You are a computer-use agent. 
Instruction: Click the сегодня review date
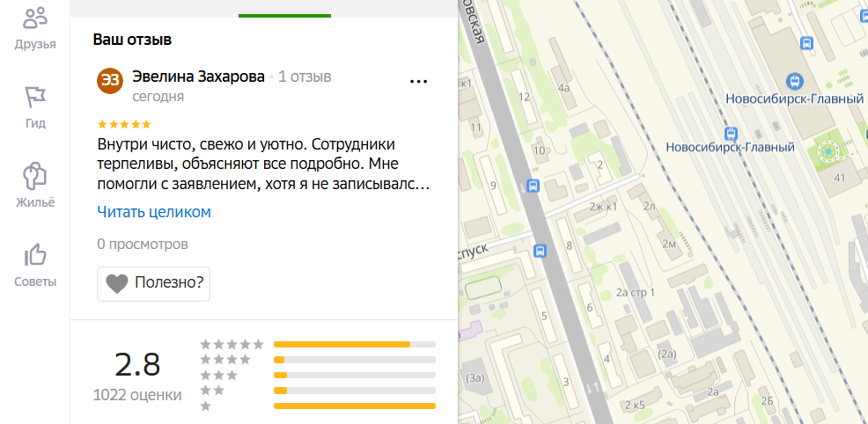[x=158, y=97]
